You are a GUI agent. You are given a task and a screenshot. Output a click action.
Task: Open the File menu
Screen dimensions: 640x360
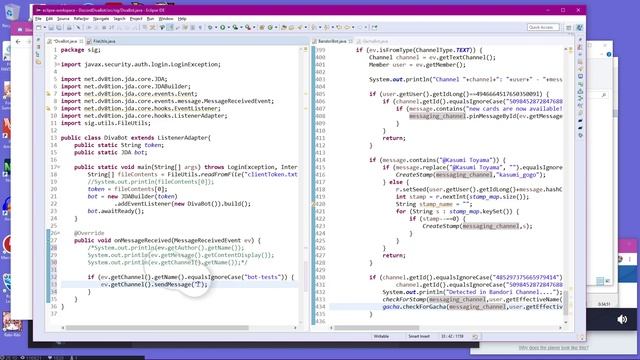pyautogui.click(x=38, y=19)
